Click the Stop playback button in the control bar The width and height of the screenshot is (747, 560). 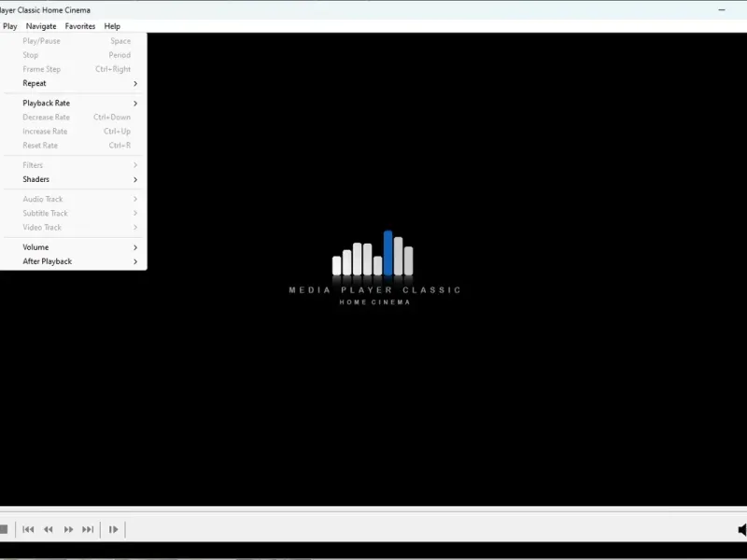[4, 529]
